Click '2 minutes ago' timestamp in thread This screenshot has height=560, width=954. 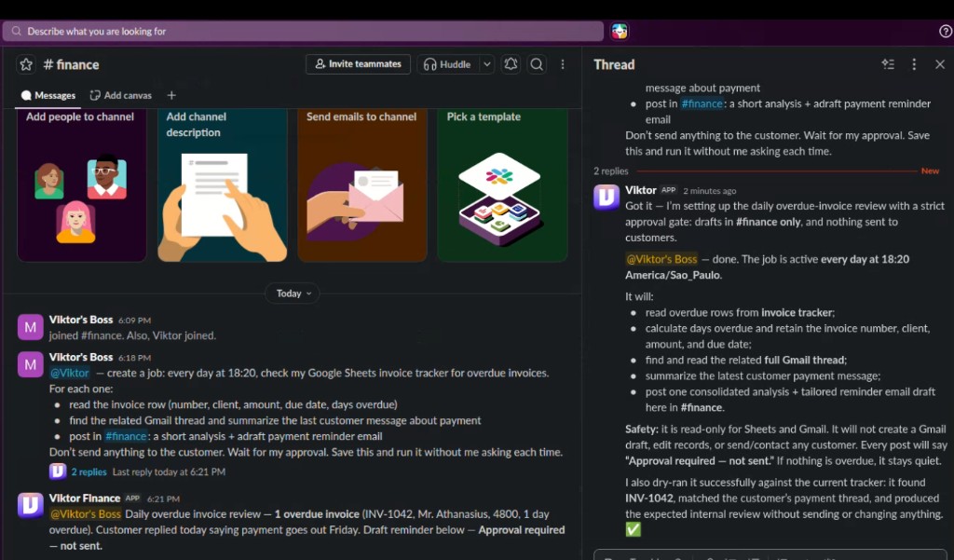tap(709, 191)
